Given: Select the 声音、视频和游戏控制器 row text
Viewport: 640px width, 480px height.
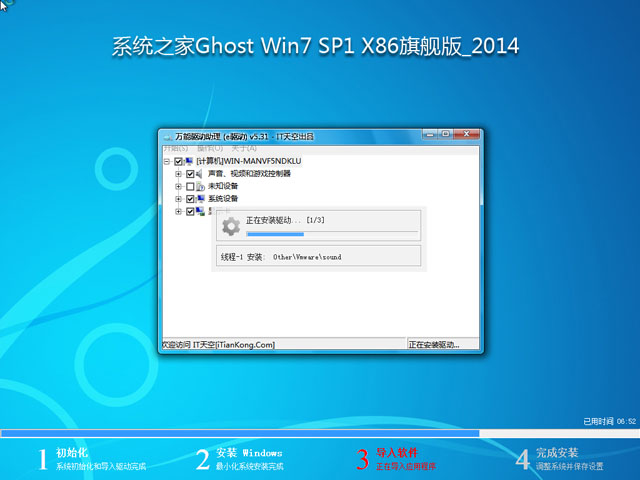Looking at the screenshot, I should click(249, 174).
